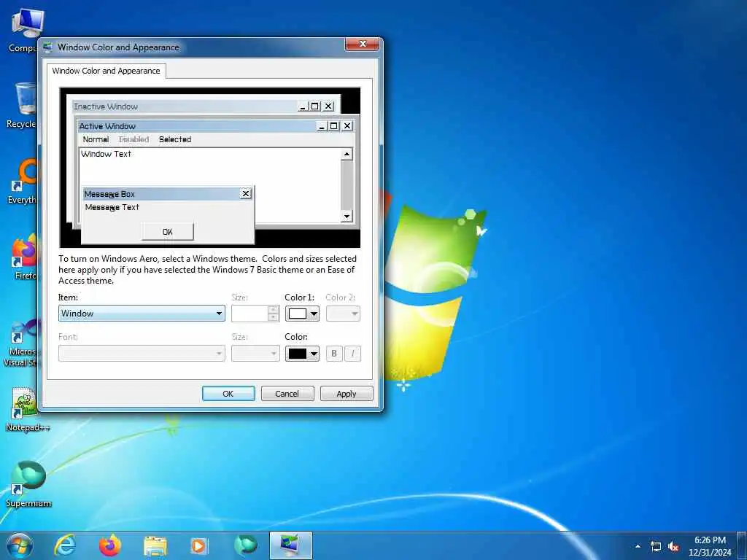Click the preview scrollbar down arrow
Image resolution: width=747 pixels, height=560 pixels.
point(347,216)
